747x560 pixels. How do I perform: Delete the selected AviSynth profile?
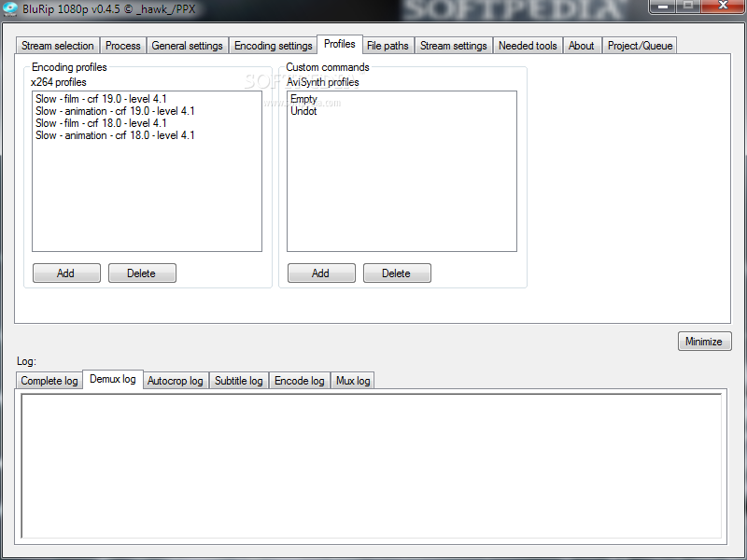[397, 273]
